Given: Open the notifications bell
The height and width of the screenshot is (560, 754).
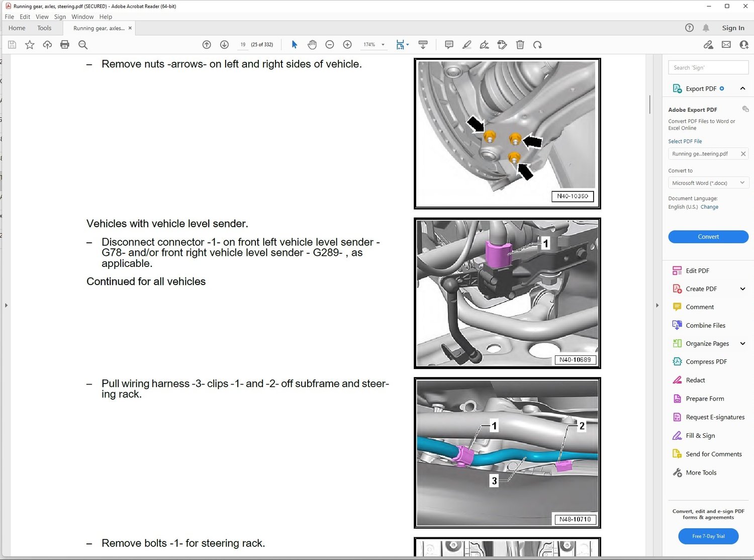Looking at the screenshot, I should (x=706, y=28).
